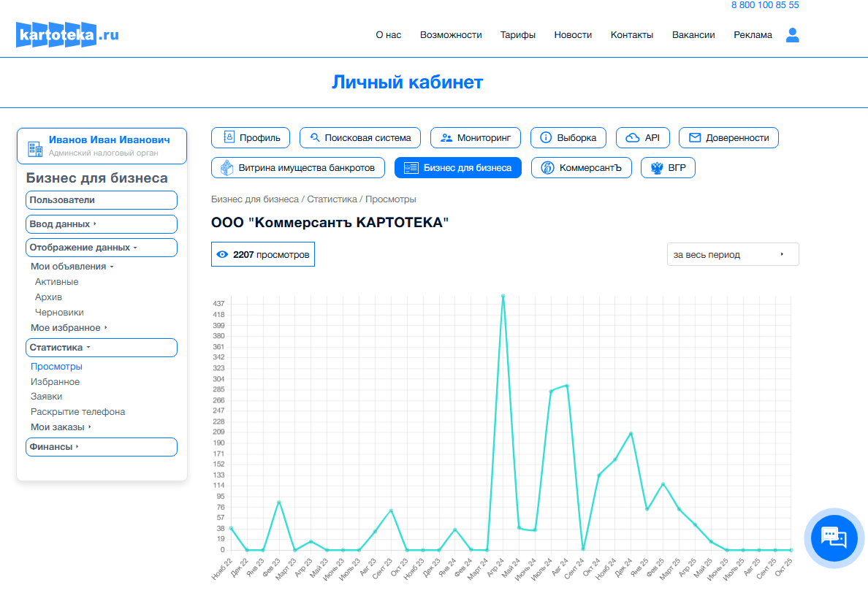Open Выборка info section
The height and width of the screenshot is (596, 868).
(x=568, y=137)
